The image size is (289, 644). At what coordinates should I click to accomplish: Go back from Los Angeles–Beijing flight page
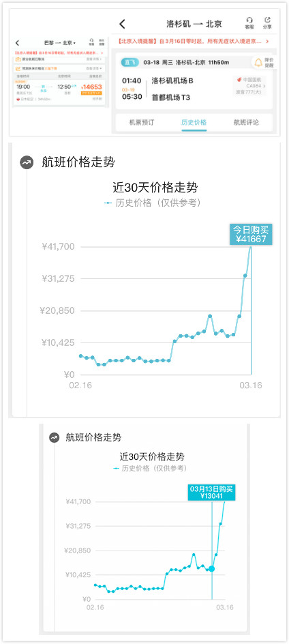122,24
